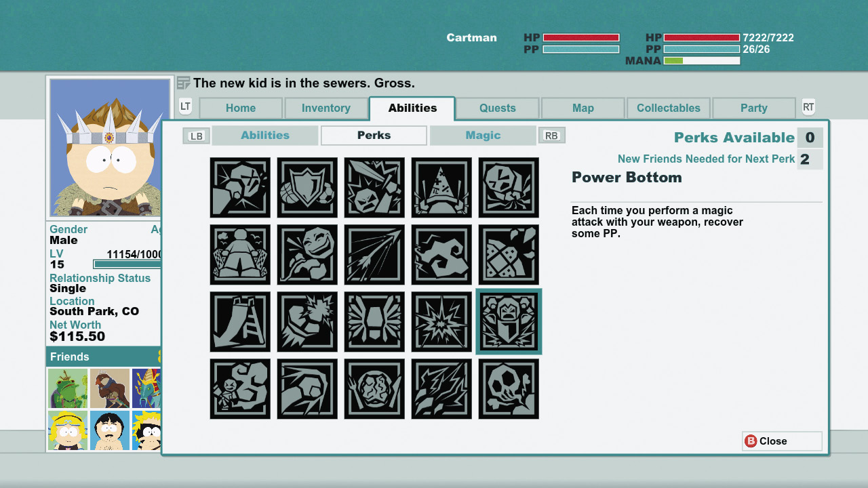Image resolution: width=868 pixels, height=488 pixels.
Task: Open the blonde princess friend portrait
Action: 68,430
